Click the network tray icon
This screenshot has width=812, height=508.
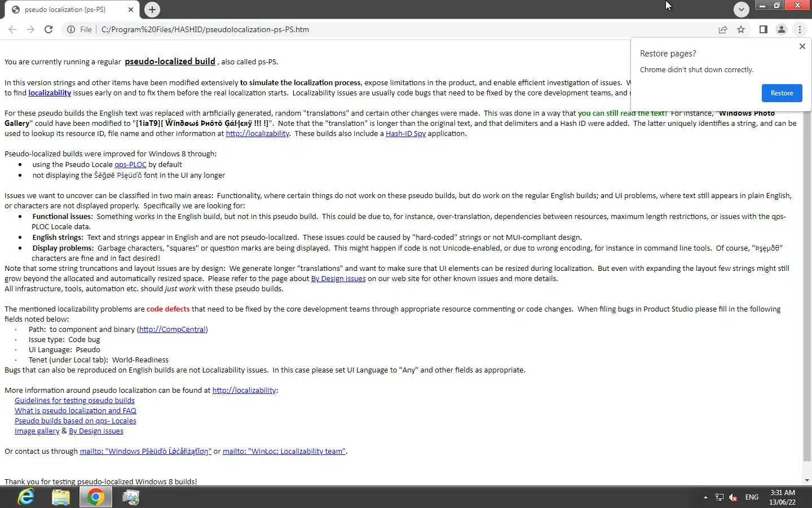(x=720, y=497)
